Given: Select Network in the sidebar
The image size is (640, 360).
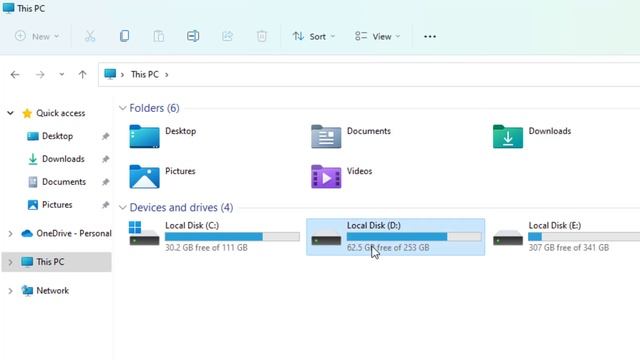Looking at the screenshot, I should [53, 290].
